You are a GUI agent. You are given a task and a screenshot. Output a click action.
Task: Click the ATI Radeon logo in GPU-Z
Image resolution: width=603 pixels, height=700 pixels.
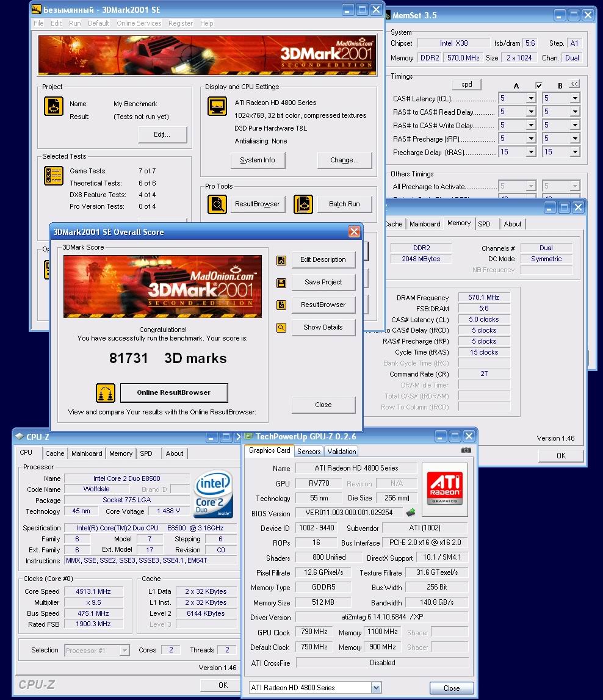click(x=444, y=489)
